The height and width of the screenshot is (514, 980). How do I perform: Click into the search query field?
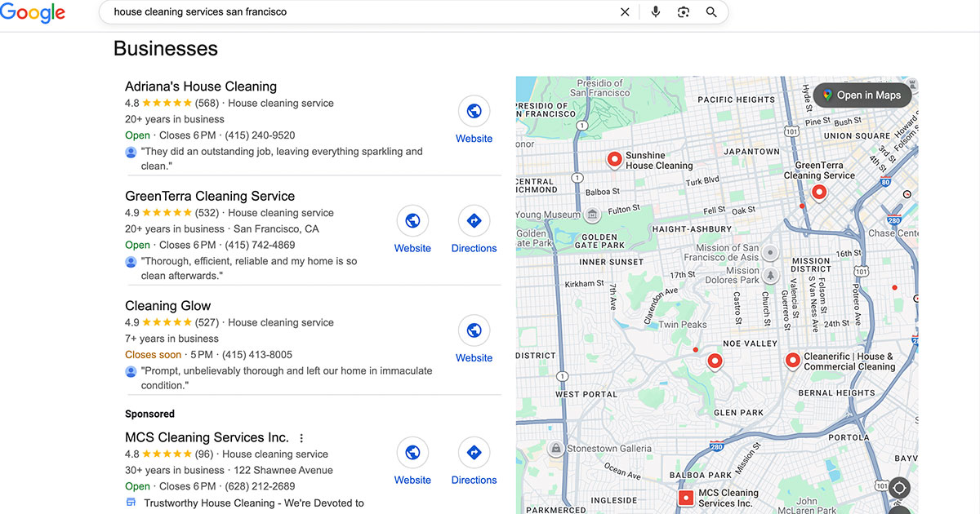pos(359,12)
